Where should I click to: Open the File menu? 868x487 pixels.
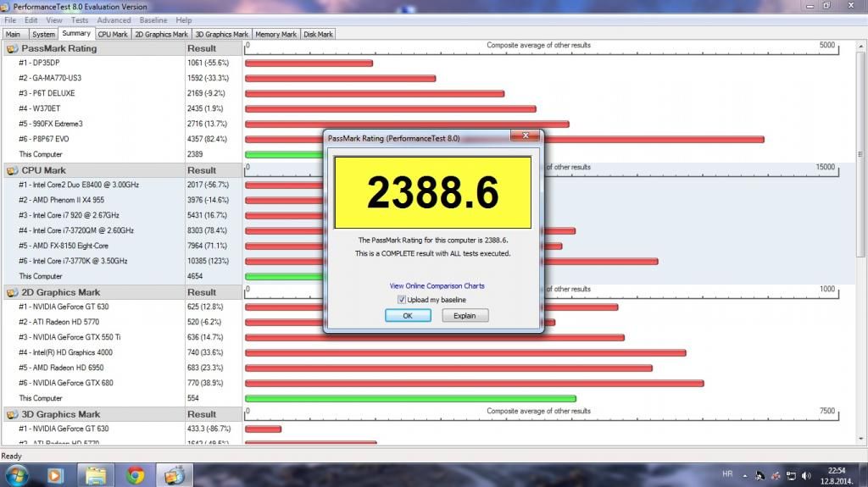coord(10,20)
